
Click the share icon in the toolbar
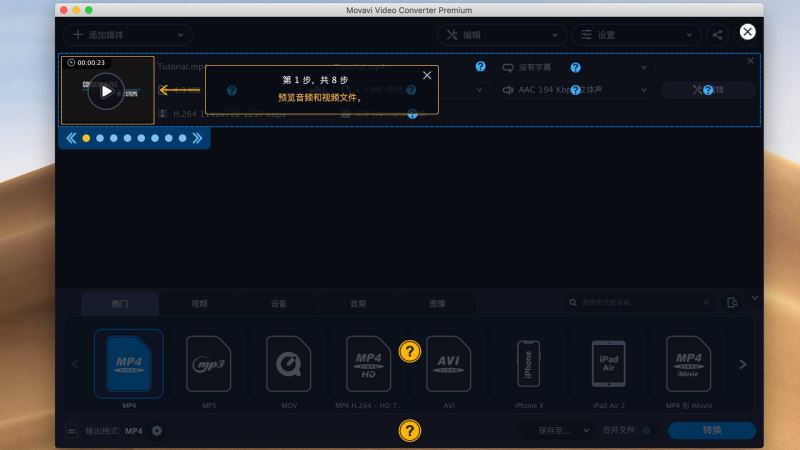point(717,35)
